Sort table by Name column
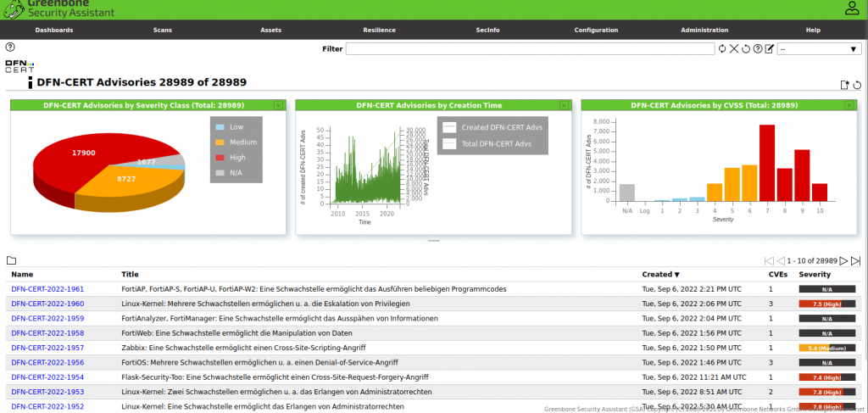This screenshot has width=868, height=413. [22, 274]
